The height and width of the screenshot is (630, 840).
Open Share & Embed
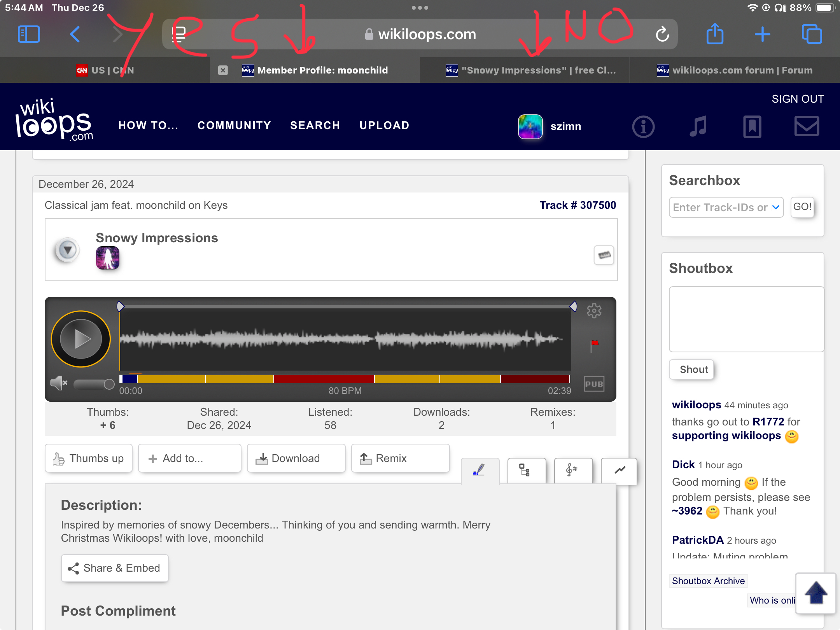tap(115, 568)
